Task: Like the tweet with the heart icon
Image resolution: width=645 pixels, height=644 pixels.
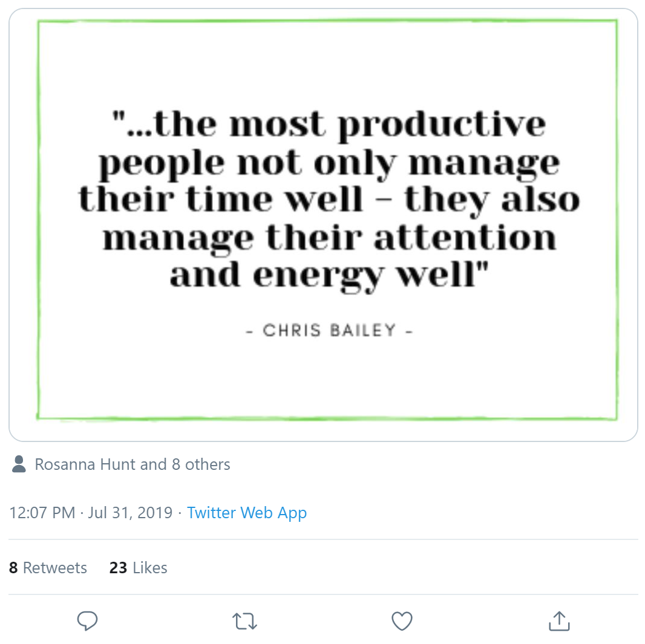Action: (x=402, y=620)
